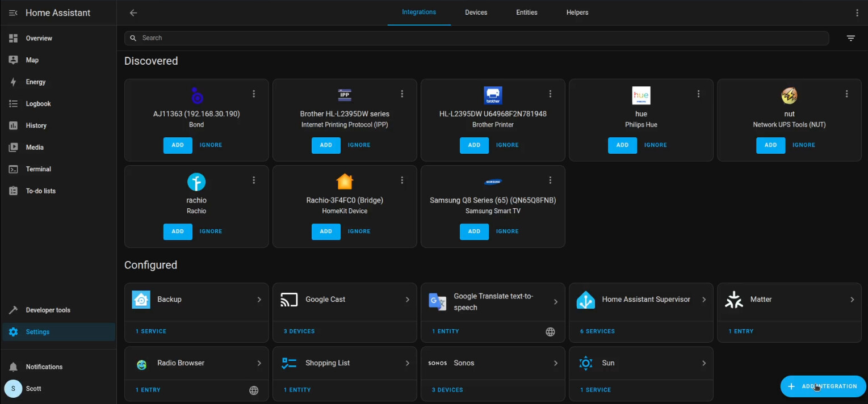Open the 1 Entity link under Shopping List
Viewport: 868px width, 404px height.
pos(297,390)
